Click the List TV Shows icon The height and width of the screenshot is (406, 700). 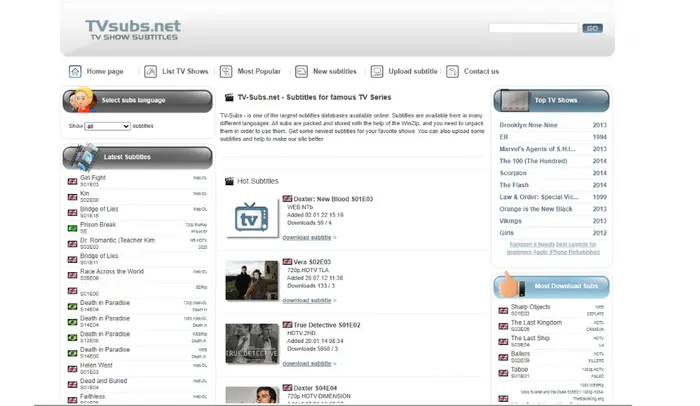(150, 71)
